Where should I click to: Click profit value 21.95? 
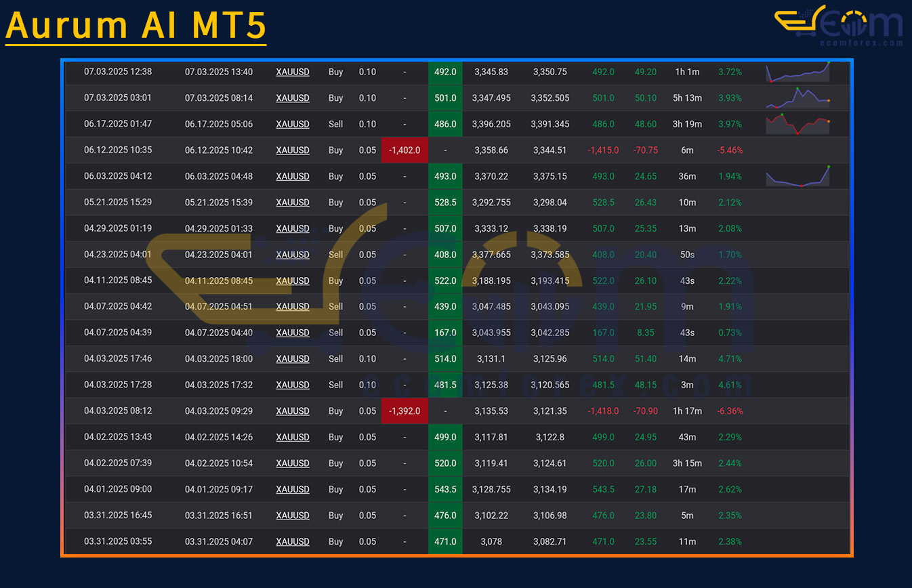tap(645, 306)
